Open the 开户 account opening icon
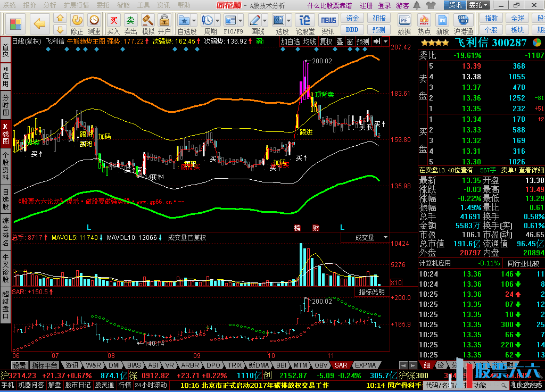 [164, 23]
